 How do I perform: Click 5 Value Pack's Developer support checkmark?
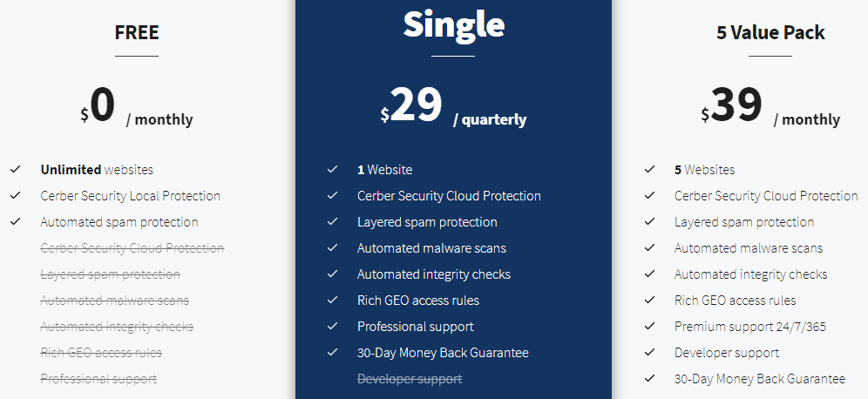pos(649,353)
